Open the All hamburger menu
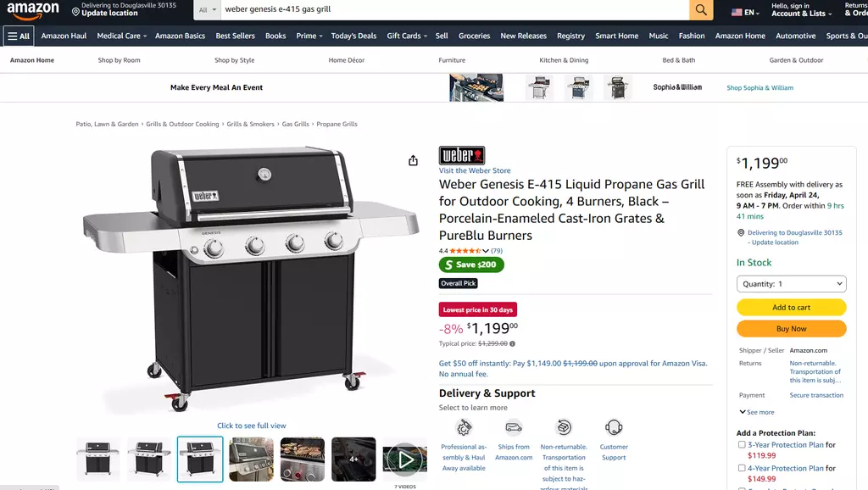 click(19, 36)
